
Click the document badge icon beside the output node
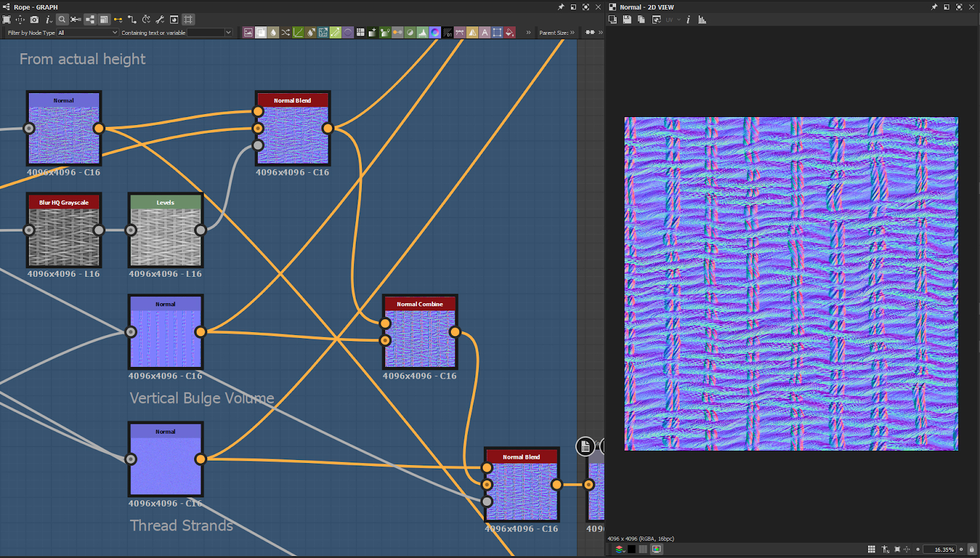pyautogui.click(x=585, y=447)
